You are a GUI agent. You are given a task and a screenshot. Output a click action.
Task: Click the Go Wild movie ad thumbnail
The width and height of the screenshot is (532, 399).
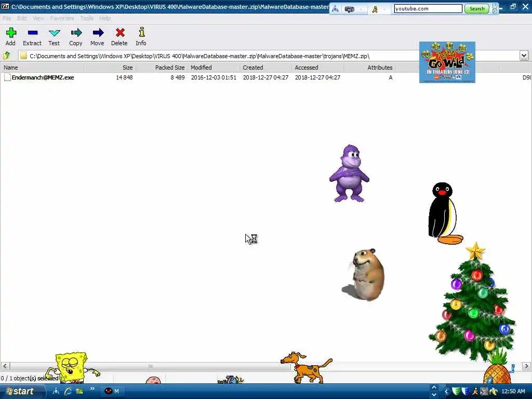447,62
